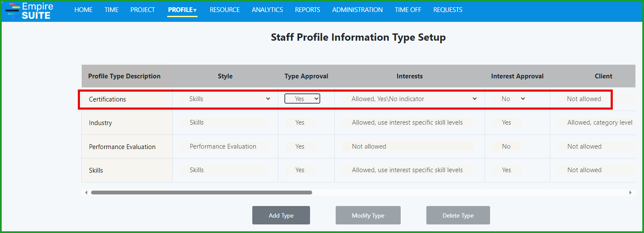Navigate to the TIME OFF menu
Image resolution: width=644 pixels, height=233 pixels.
click(408, 10)
